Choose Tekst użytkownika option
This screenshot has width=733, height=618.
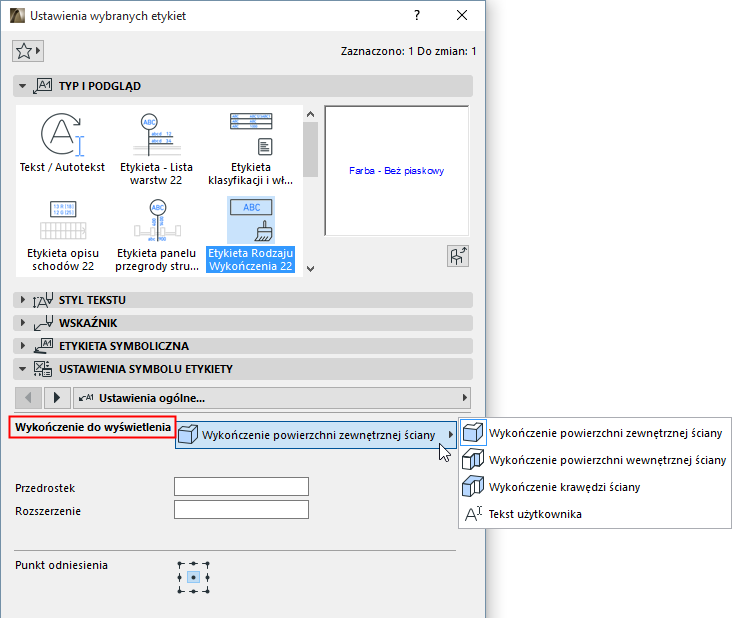pos(595,514)
